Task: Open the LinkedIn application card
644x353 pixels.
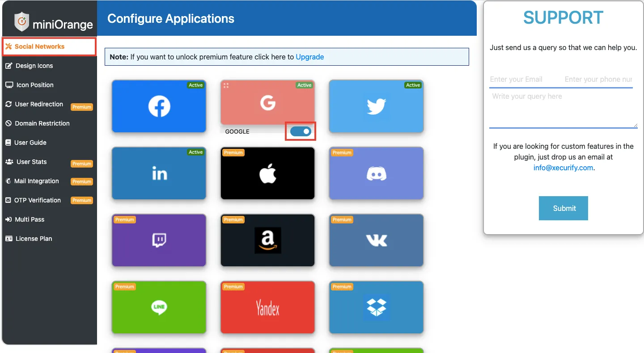Action: point(159,173)
